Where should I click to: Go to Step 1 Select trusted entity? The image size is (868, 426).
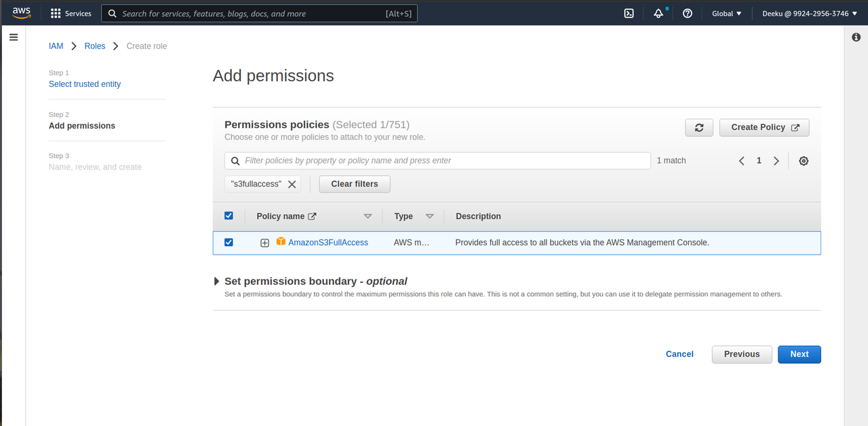tap(85, 84)
